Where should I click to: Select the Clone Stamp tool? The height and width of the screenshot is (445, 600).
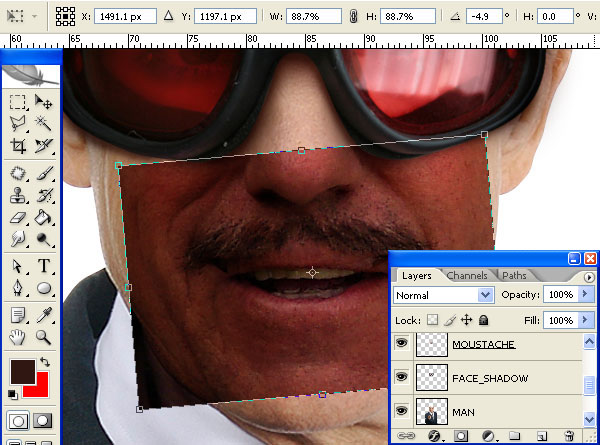coord(18,196)
